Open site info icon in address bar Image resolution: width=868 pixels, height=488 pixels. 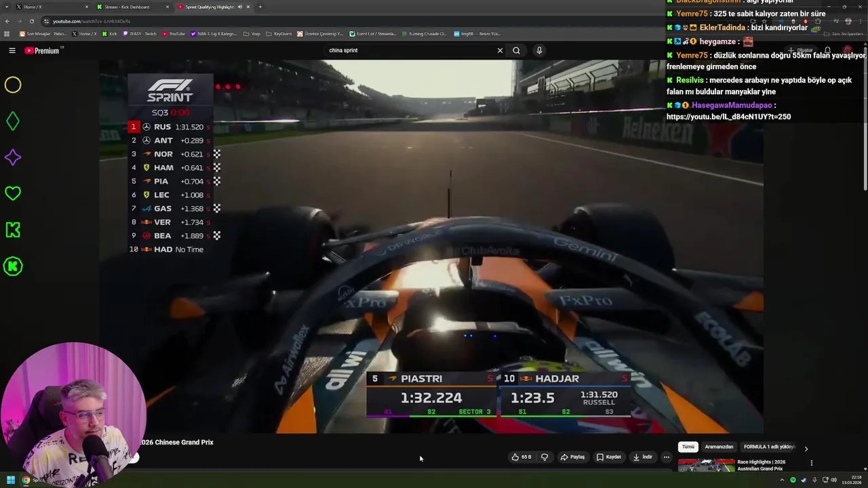(x=46, y=21)
